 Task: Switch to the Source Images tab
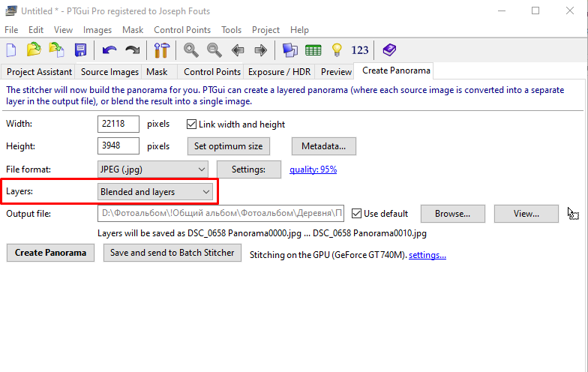tap(109, 72)
